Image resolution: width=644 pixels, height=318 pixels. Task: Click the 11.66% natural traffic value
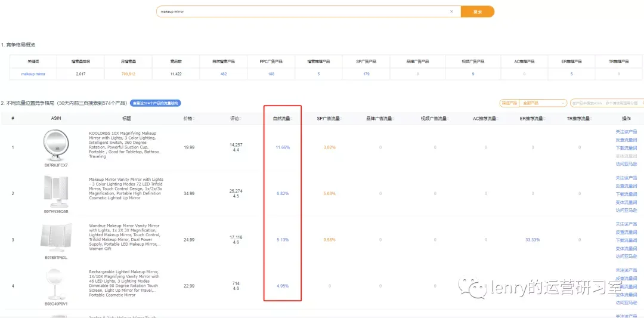(x=283, y=147)
